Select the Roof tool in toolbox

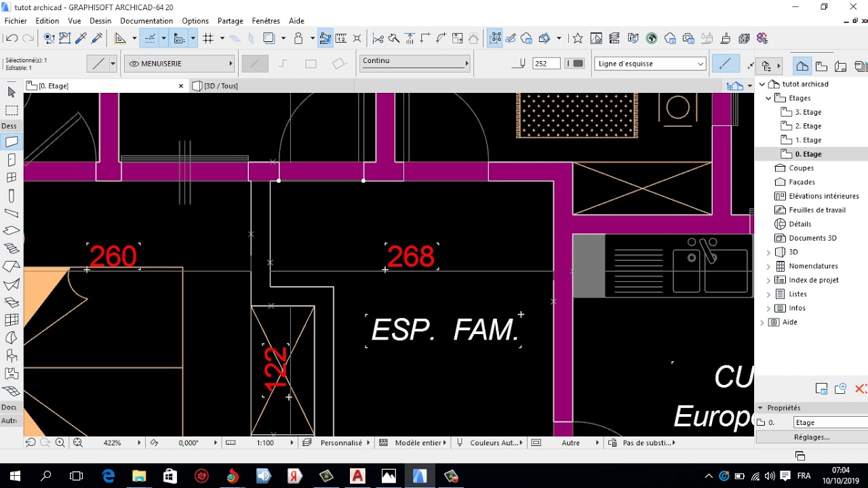tap(12, 266)
